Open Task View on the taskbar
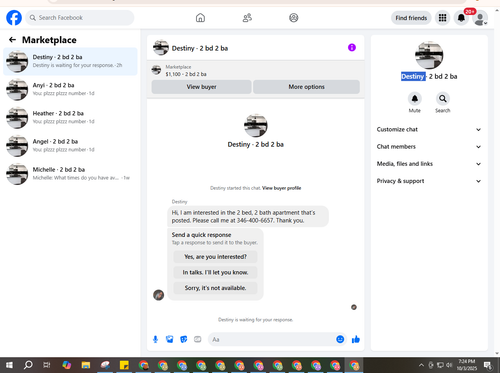The height and width of the screenshot is (373, 500). click(x=47, y=365)
